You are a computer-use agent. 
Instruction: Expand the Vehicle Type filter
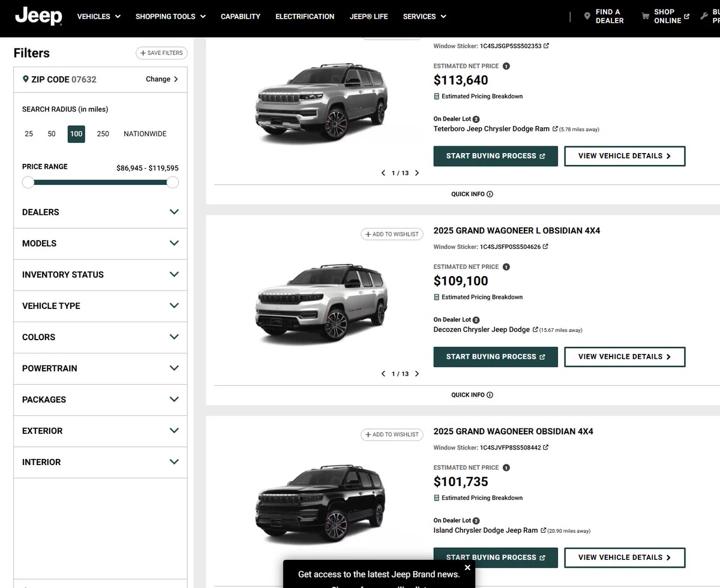coord(100,306)
